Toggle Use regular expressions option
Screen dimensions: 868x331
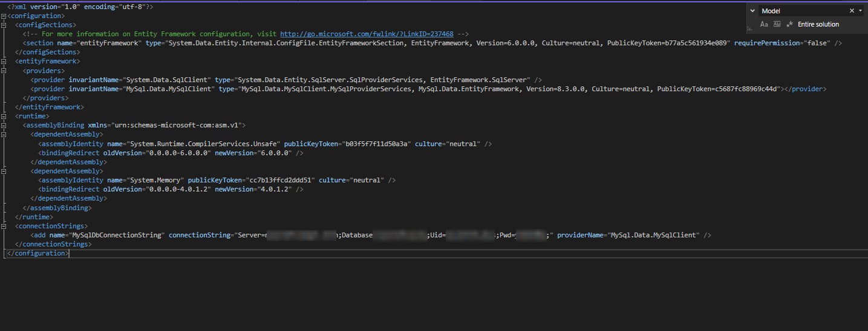click(x=789, y=24)
